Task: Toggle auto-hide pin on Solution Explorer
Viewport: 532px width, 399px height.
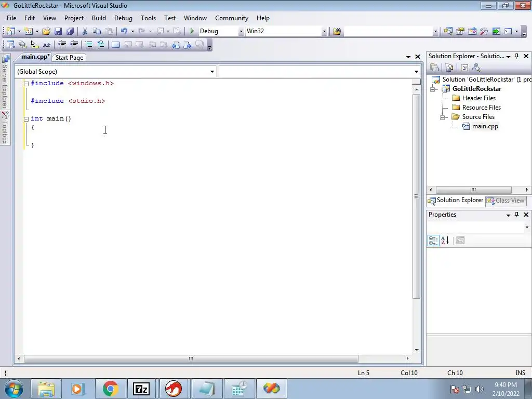Action: coord(517,56)
